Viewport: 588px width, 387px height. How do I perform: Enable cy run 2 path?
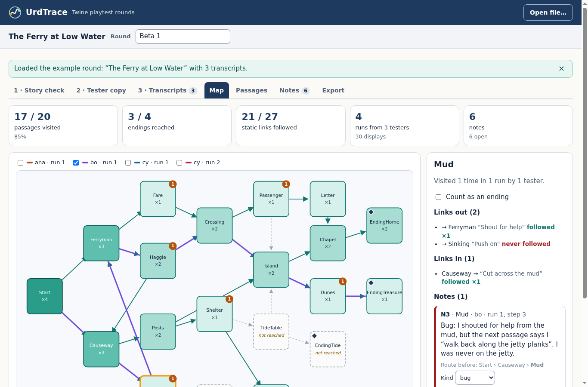179,163
